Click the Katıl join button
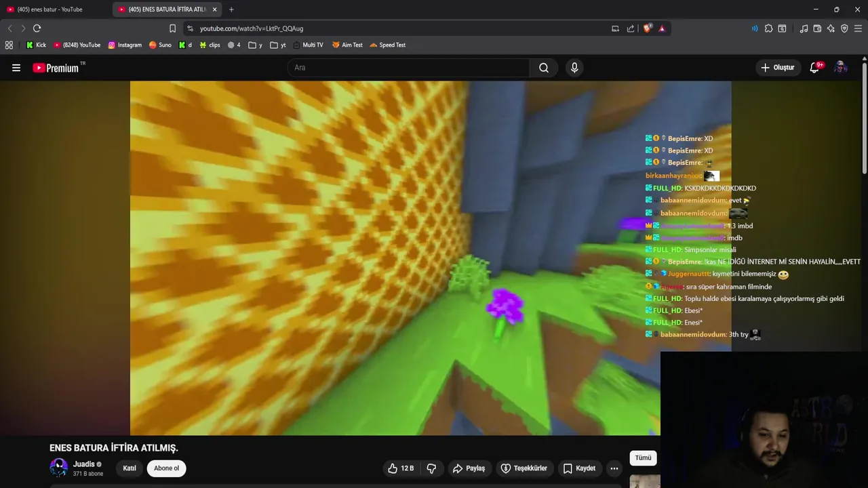 130,468
